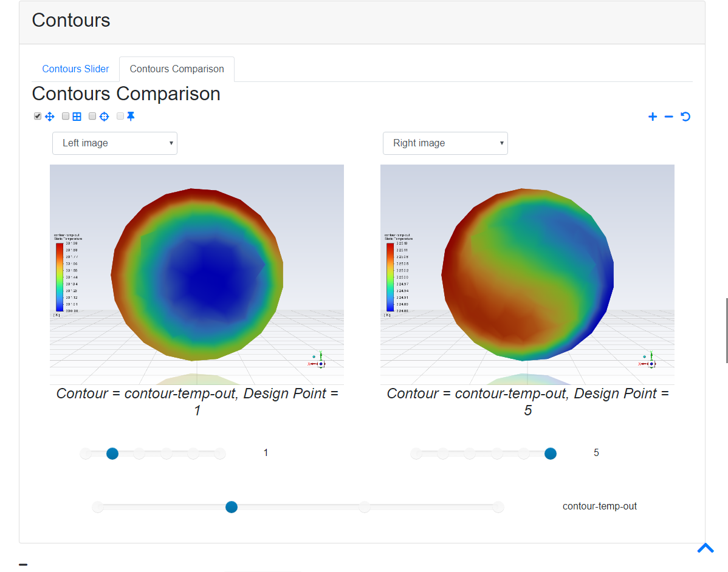Zoom in with the plus icon
Screen dimensions: 728x572
(x=652, y=117)
